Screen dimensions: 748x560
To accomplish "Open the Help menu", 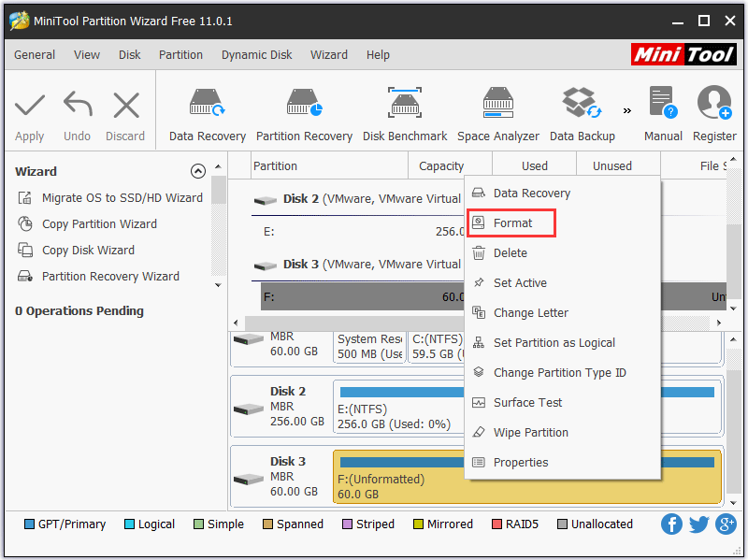I will (378, 55).
